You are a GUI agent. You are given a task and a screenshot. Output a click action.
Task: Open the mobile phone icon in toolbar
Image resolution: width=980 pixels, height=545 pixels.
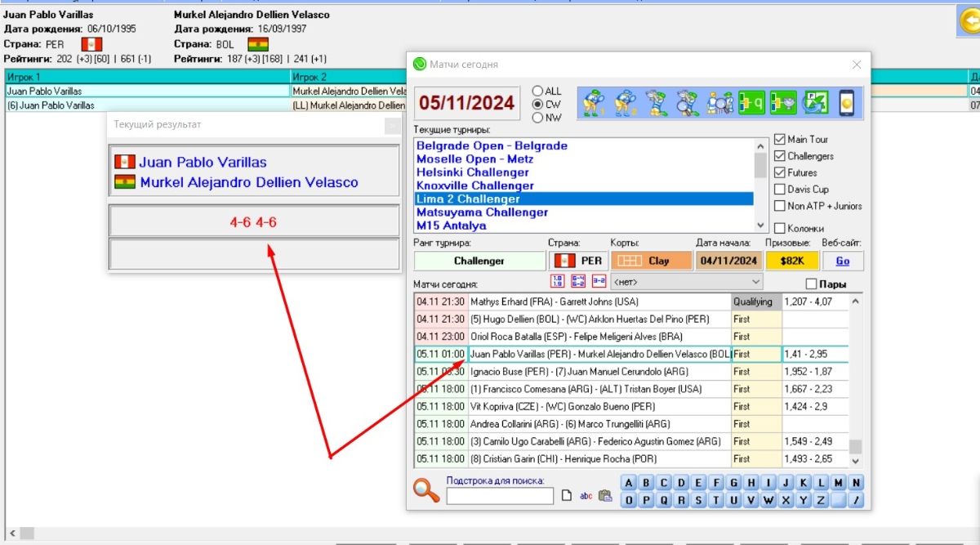[x=847, y=102]
